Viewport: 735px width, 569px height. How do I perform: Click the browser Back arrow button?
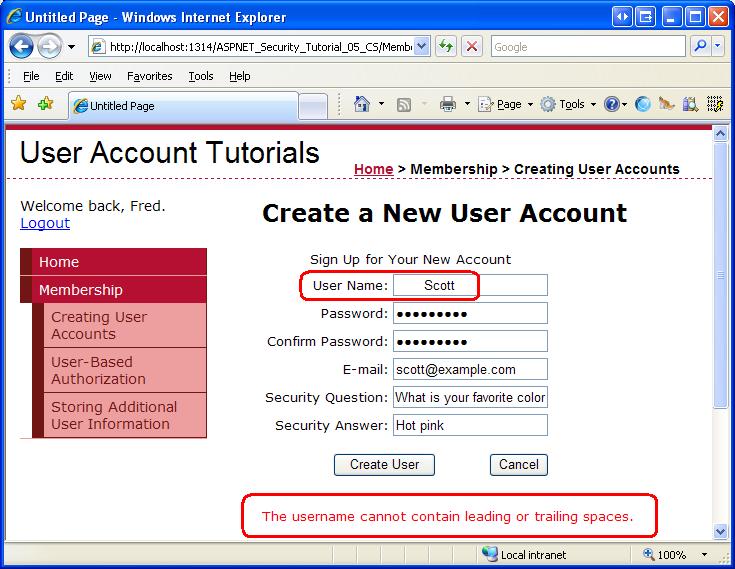[22, 46]
